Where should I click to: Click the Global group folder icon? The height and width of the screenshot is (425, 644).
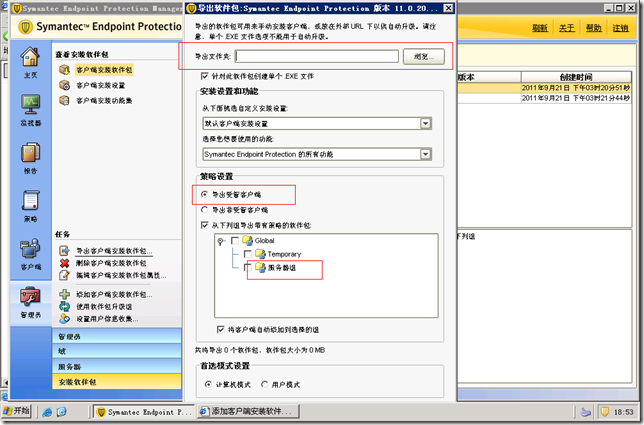(x=247, y=241)
